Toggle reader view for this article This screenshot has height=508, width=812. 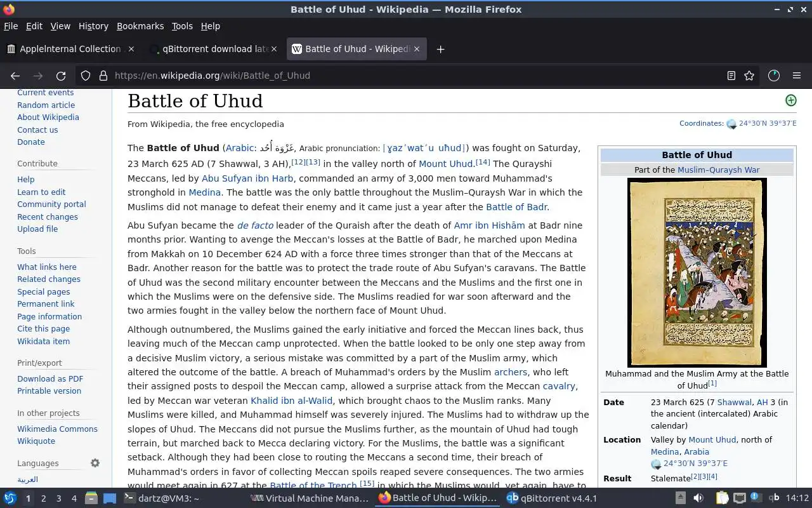pyautogui.click(x=731, y=76)
